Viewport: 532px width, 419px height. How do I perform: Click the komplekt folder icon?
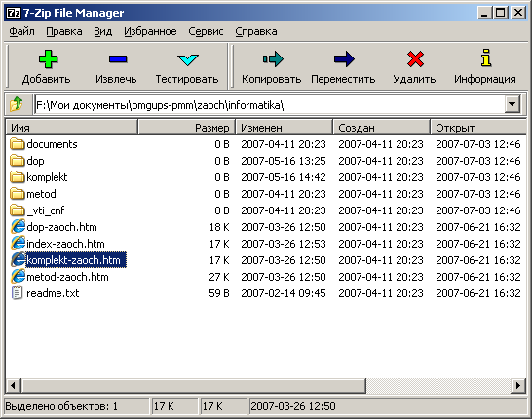click(17, 177)
